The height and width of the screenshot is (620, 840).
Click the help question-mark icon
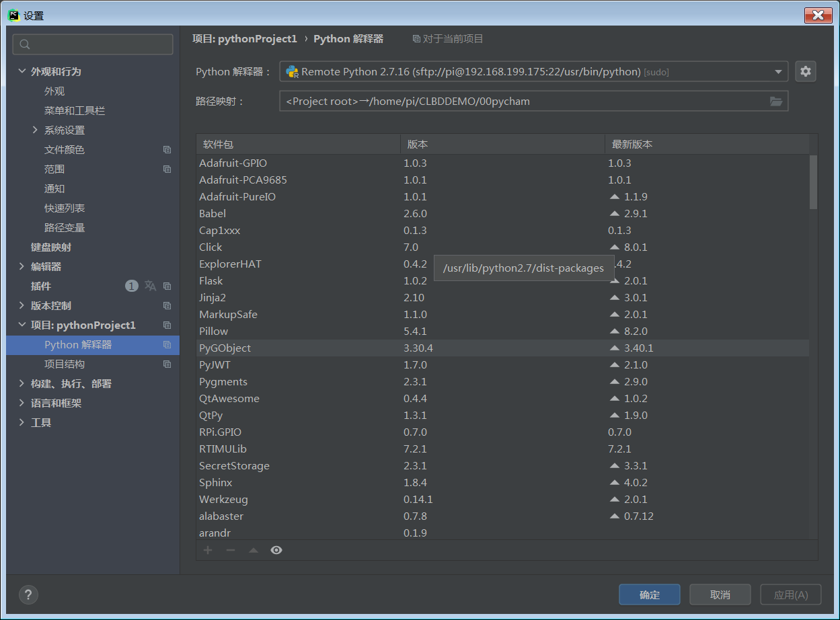[28, 594]
